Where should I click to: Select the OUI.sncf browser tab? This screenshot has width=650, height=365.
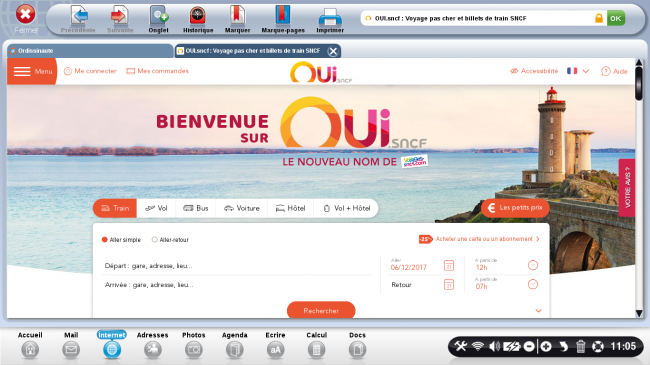tap(252, 51)
